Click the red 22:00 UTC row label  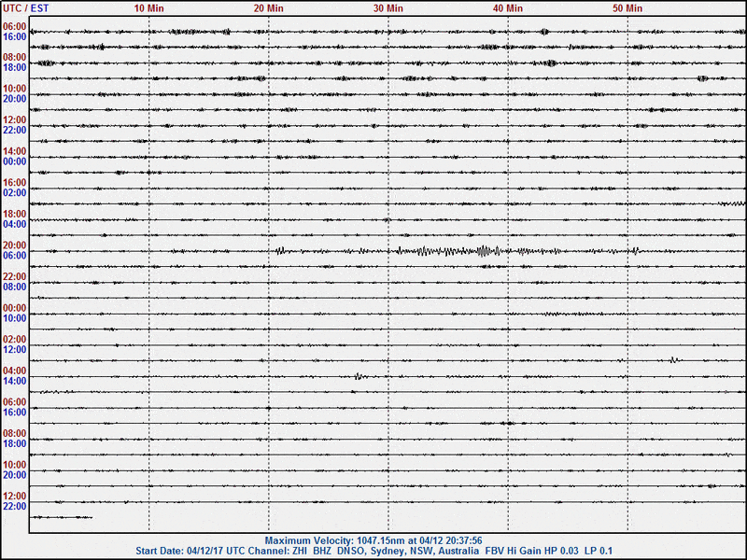(14, 276)
